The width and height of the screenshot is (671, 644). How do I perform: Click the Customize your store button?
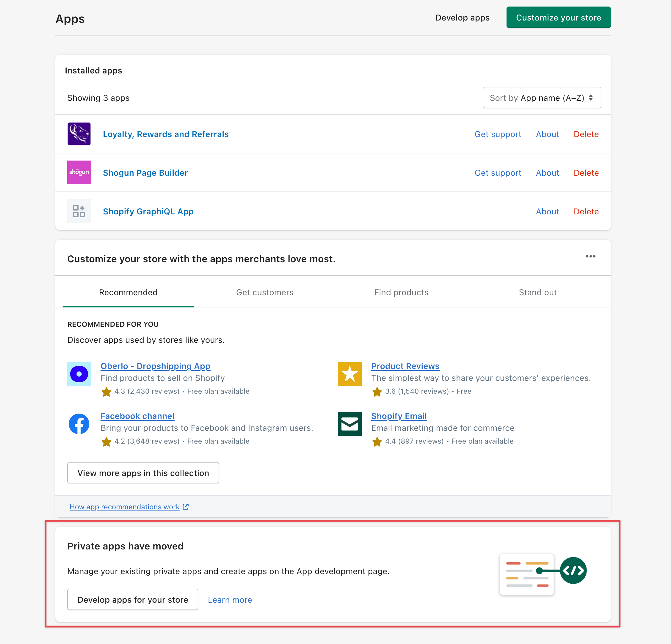click(x=558, y=18)
